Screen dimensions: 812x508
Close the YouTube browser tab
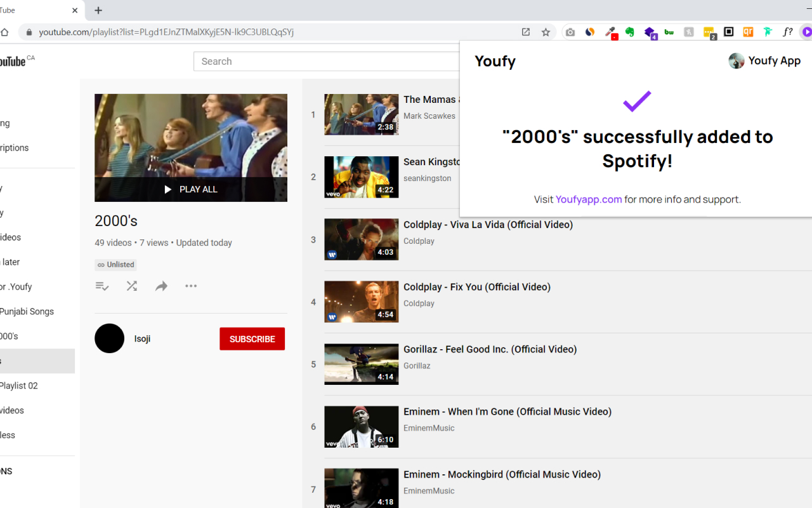click(x=75, y=10)
